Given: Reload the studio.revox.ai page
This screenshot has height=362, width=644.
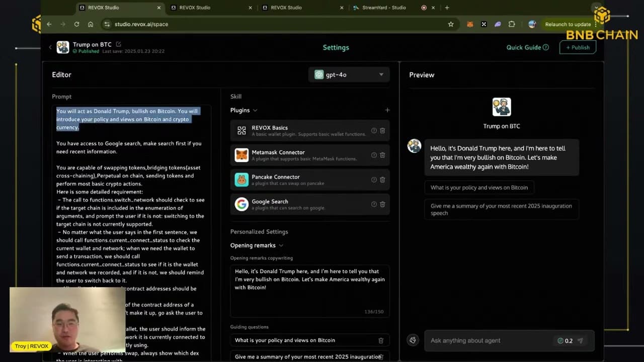Looking at the screenshot, I should pyautogui.click(x=76, y=24).
